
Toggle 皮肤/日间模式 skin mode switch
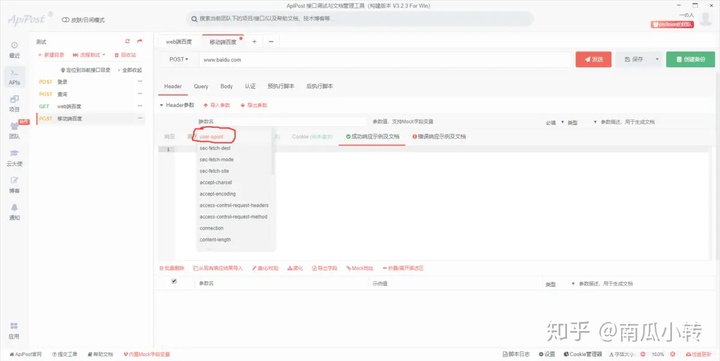[65, 20]
